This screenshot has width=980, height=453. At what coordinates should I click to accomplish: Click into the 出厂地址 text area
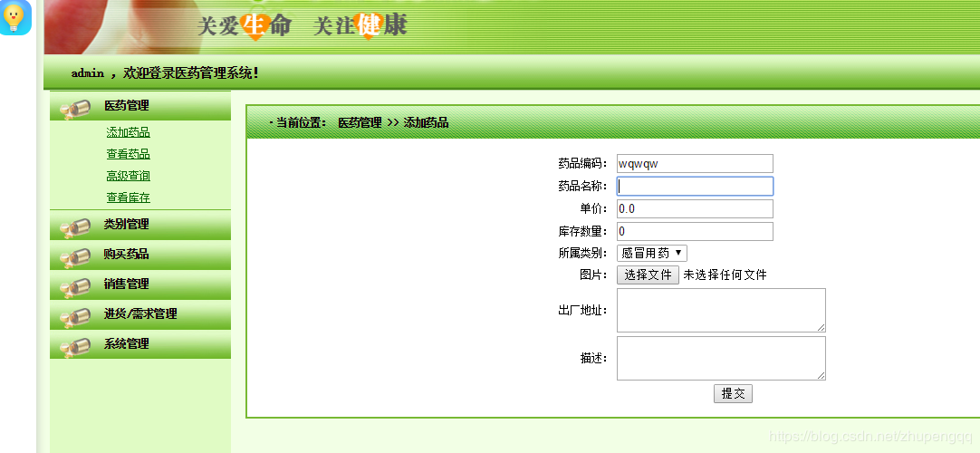(x=721, y=311)
